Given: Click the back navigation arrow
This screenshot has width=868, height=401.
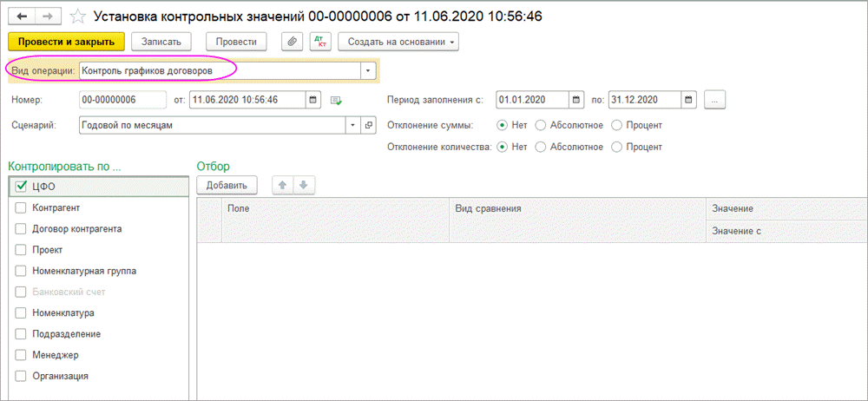Looking at the screenshot, I should click(x=21, y=16).
